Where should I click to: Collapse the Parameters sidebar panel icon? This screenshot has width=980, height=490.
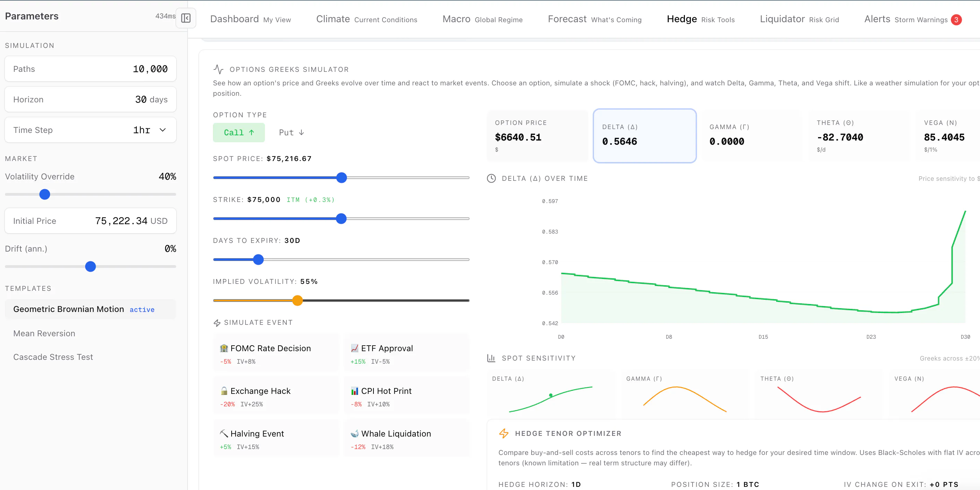pyautogui.click(x=186, y=18)
